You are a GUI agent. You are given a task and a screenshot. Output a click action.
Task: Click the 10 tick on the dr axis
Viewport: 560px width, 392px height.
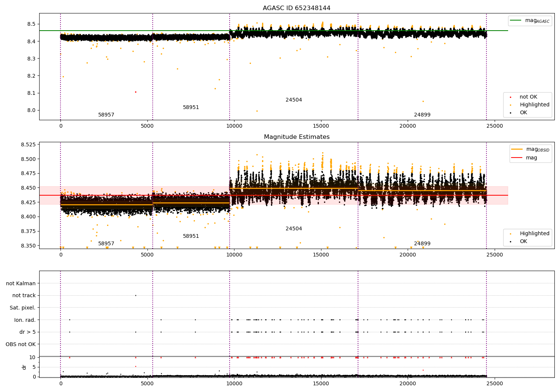pyautogui.click(x=32, y=358)
